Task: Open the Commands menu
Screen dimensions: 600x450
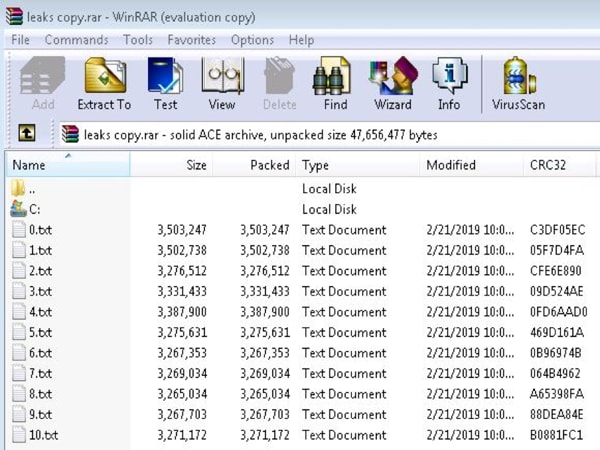Action: tap(77, 40)
